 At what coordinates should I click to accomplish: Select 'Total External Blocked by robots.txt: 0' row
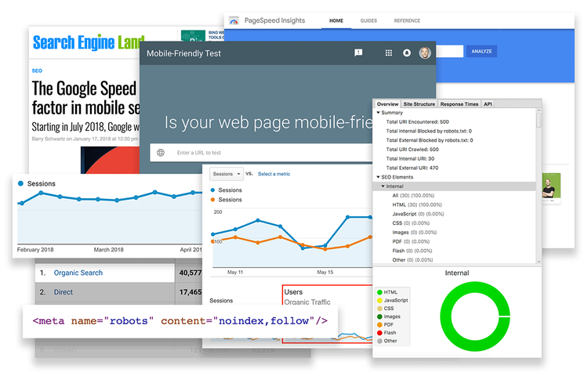(x=430, y=140)
